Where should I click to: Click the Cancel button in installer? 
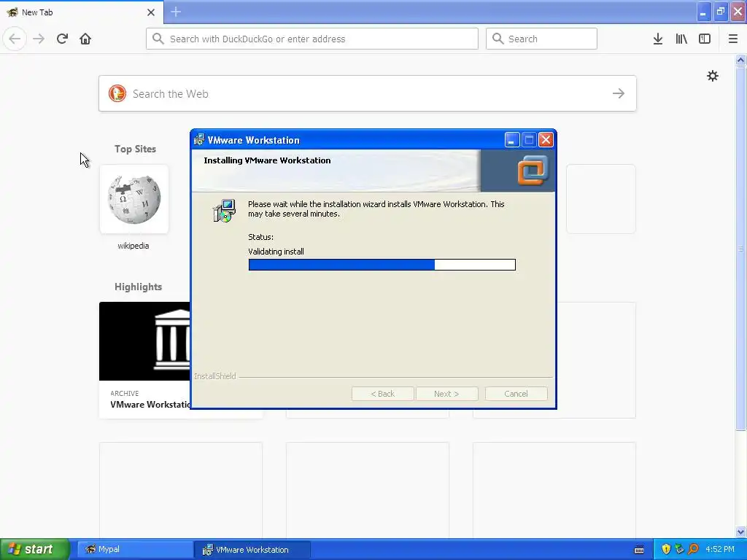coord(516,394)
